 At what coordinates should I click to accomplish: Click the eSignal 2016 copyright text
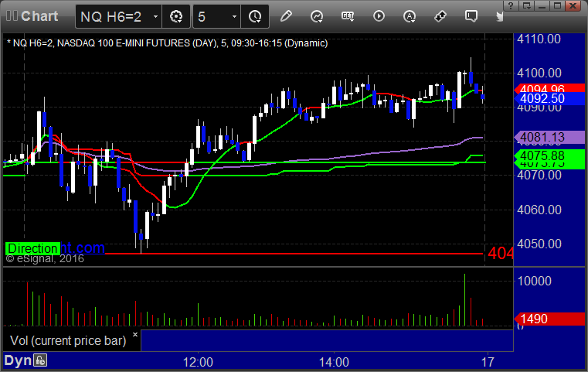point(45,258)
